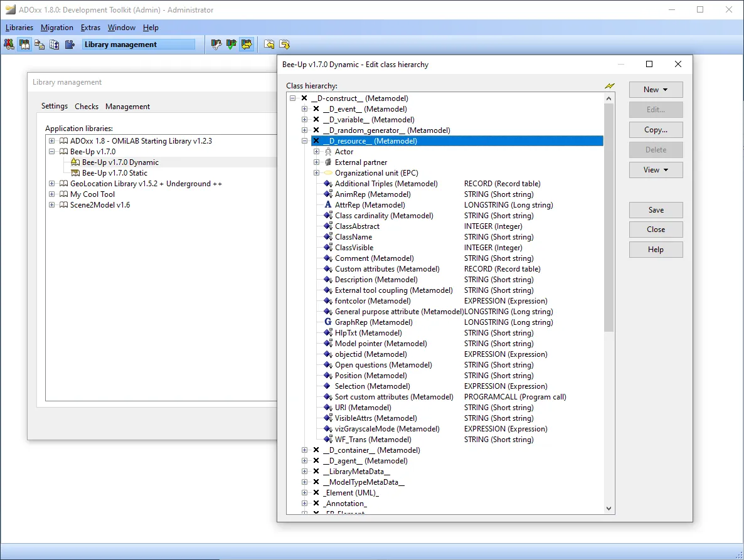
Task: Click the yellow icon above the class hierarchy
Action: tap(610, 86)
